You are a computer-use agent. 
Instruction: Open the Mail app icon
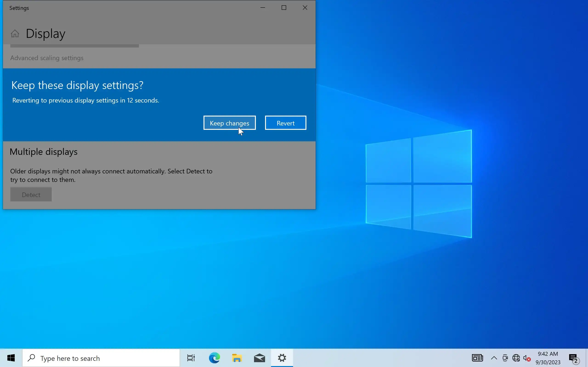pyautogui.click(x=259, y=358)
